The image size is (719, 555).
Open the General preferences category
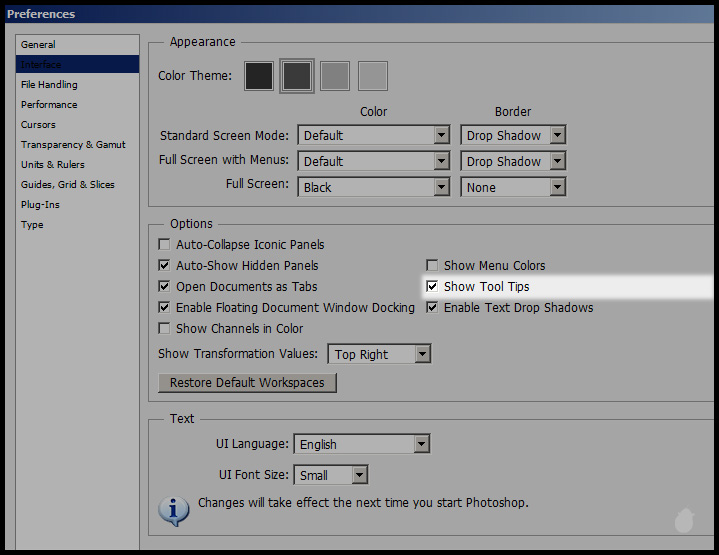coord(39,45)
